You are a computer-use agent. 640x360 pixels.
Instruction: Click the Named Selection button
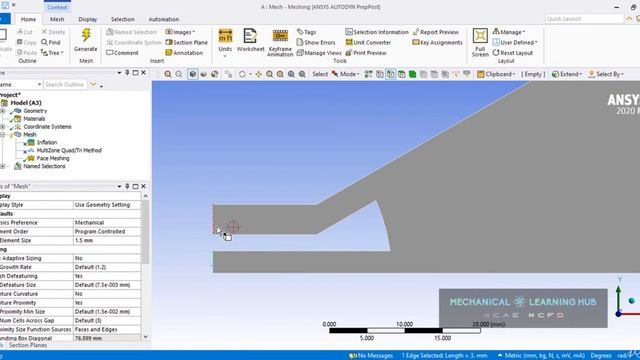(x=131, y=32)
